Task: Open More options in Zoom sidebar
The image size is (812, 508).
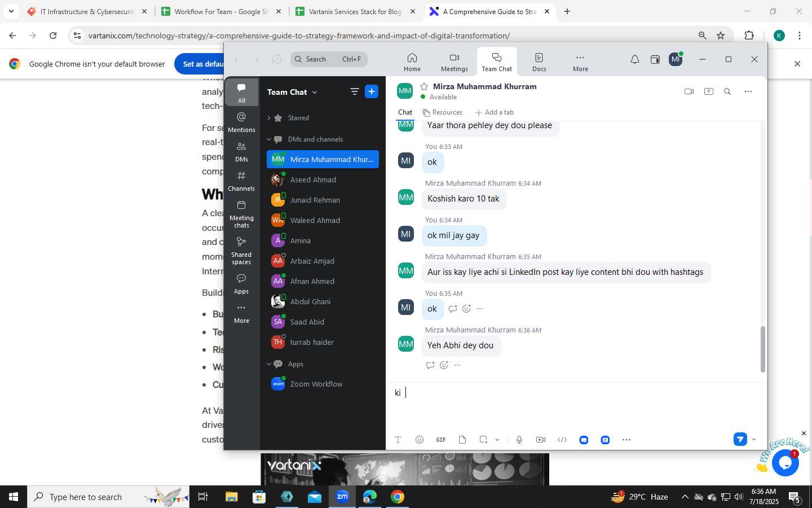Action: [x=241, y=313]
